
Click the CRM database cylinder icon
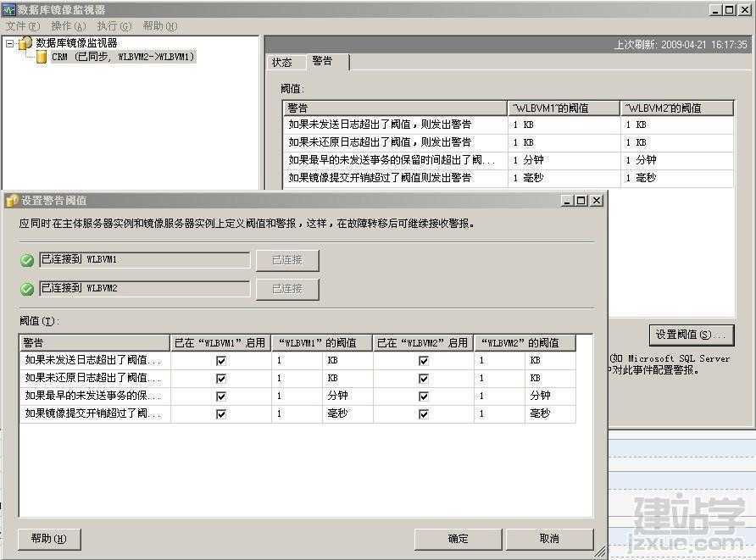(42, 58)
